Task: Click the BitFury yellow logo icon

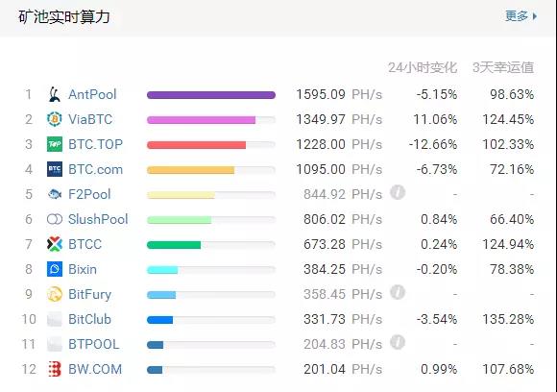Action: point(55,294)
